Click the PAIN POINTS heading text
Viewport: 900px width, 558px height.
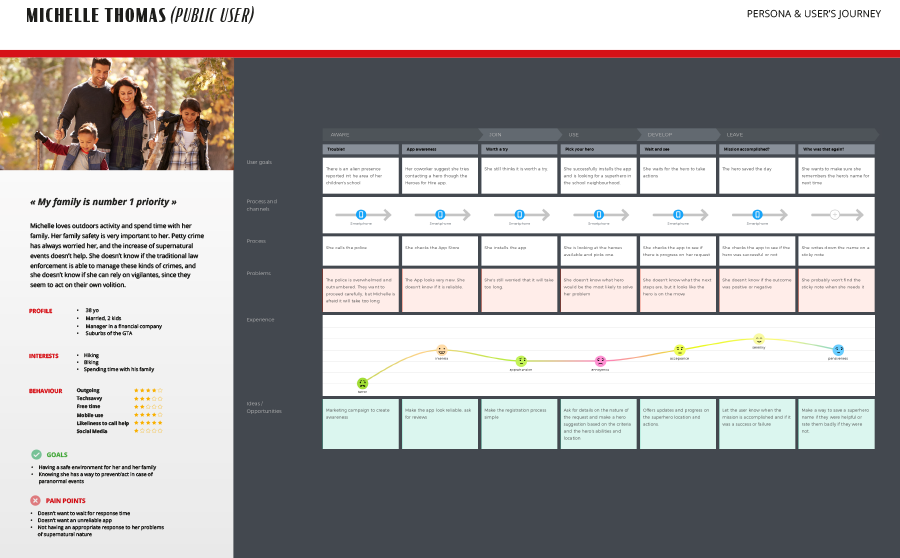click(x=65, y=501)
